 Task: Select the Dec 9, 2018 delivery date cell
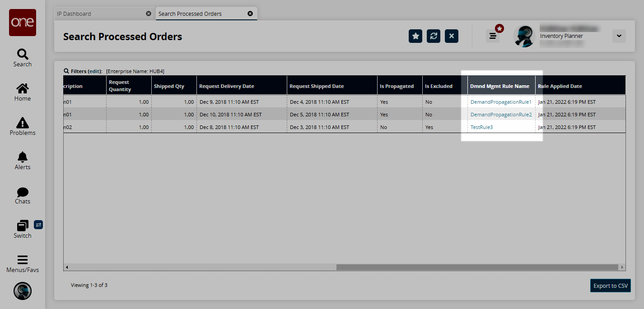click(242, 102)
